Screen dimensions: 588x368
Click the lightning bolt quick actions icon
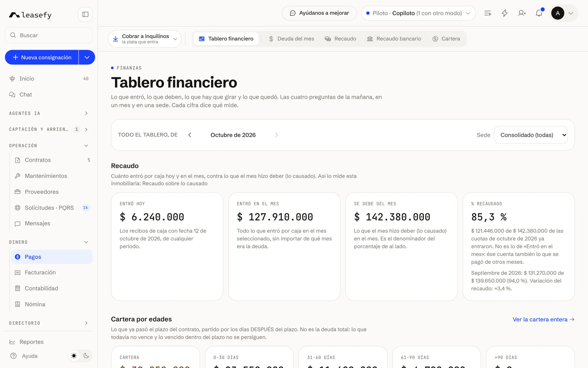tap(505, 13)
